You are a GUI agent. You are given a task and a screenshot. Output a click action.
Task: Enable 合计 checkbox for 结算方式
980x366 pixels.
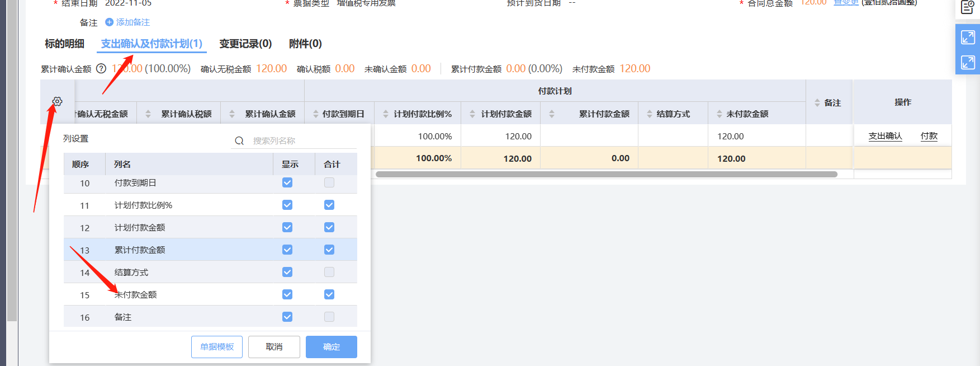329,272
